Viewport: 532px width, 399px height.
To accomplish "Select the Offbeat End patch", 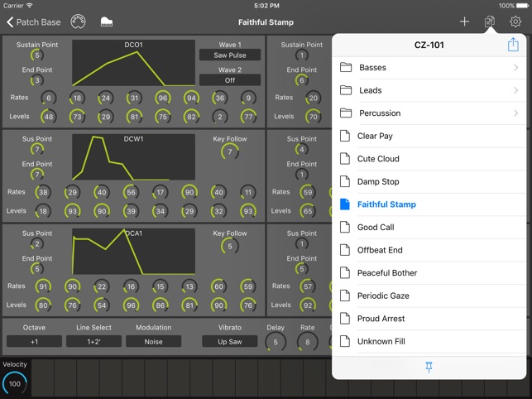I will coord(429,250).
